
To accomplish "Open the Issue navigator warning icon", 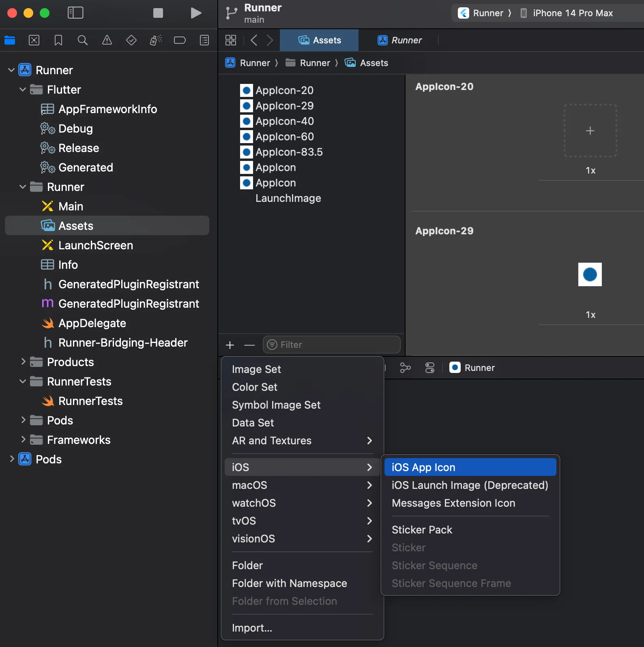I will tap(107, 40).
